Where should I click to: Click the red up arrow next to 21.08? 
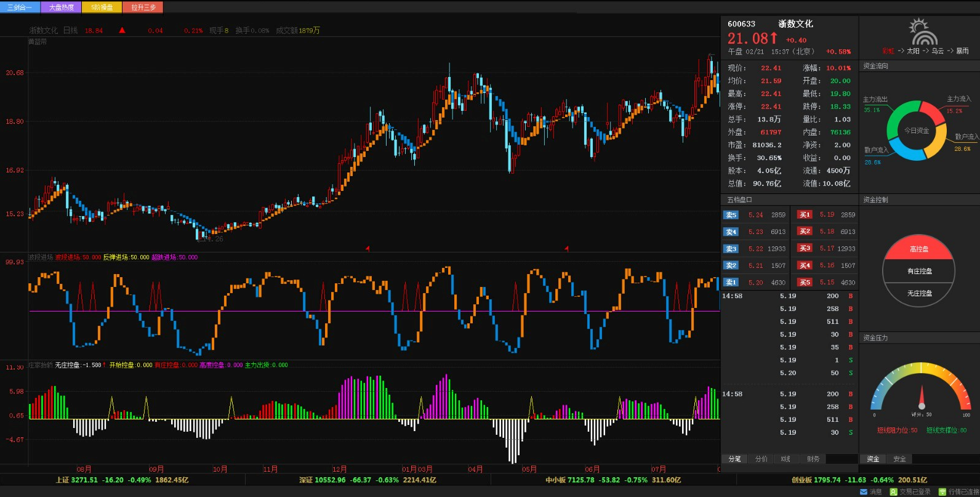pos(774,38)
